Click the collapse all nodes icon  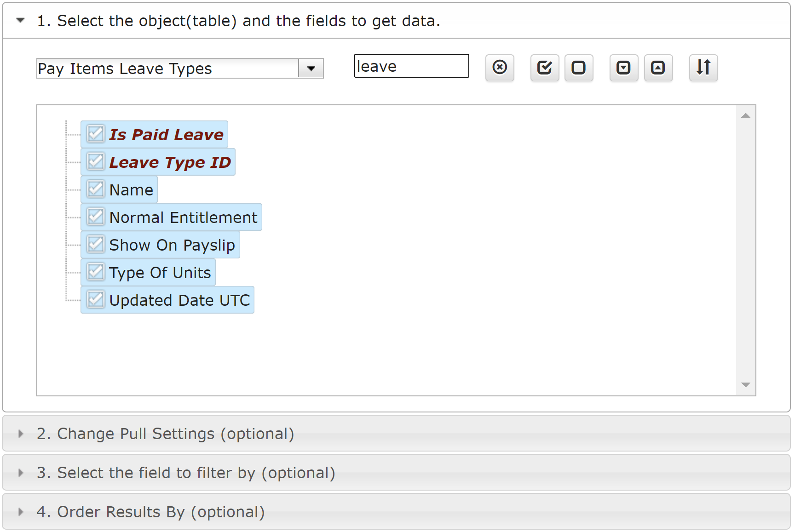(658, 68)
